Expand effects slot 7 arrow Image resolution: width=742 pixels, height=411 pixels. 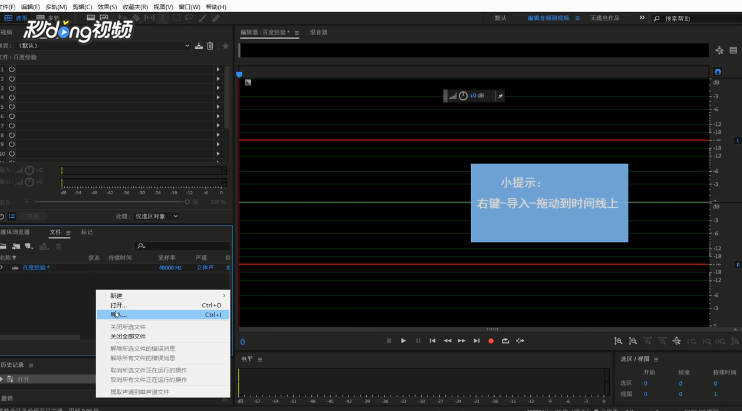218,125
